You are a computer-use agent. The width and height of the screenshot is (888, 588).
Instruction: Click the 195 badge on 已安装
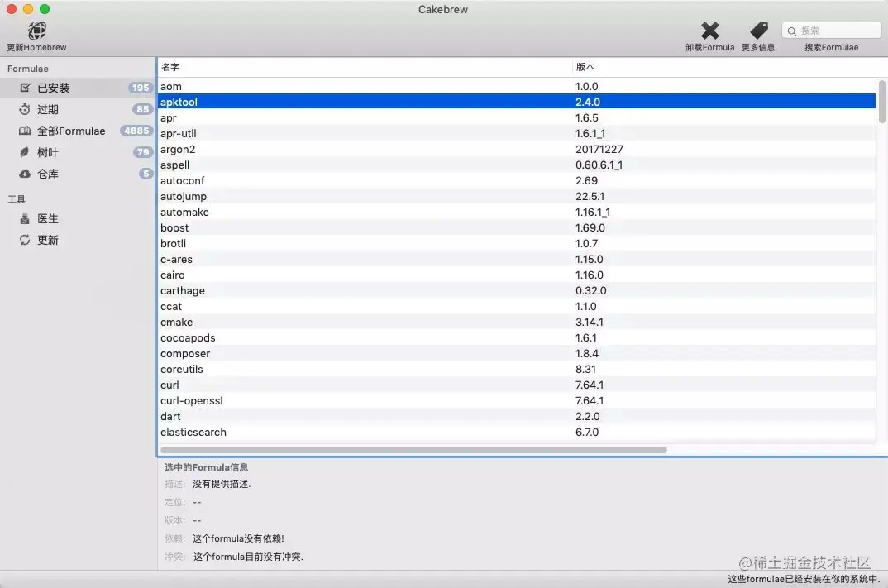point(141,88)
